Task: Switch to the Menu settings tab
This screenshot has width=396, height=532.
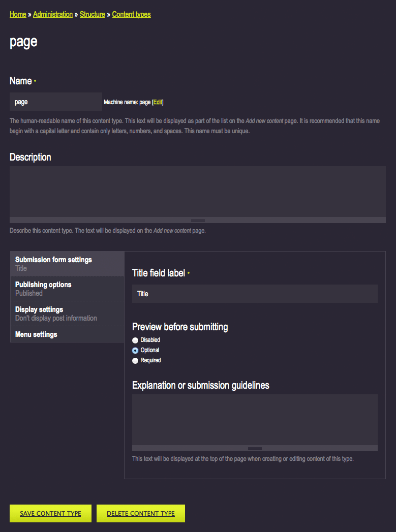Action: pos(68,334)
